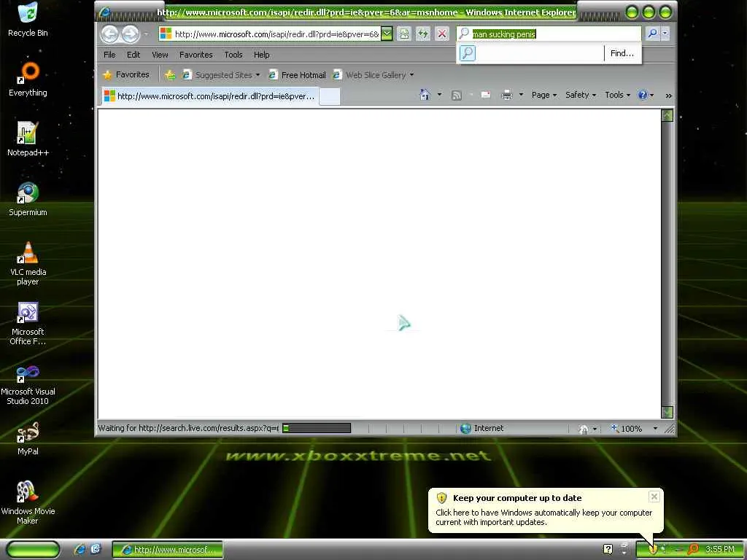The height and width of the screenshot is (560, 747).
Task: Click the search provider magnifier icon in dropdown
Action: [468, 52]
